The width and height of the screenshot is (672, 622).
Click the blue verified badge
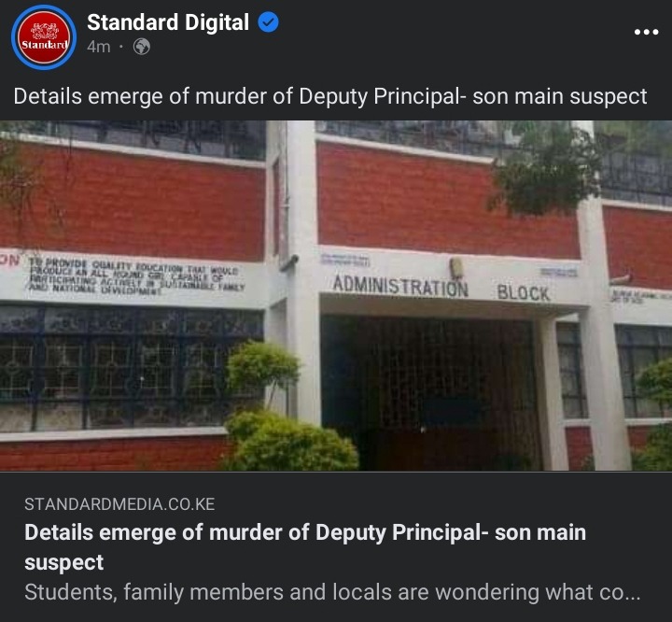click(268, 22)
